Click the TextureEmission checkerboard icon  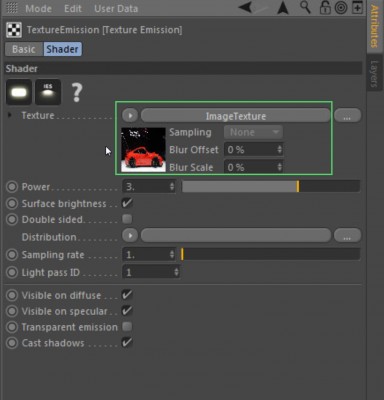14,30
